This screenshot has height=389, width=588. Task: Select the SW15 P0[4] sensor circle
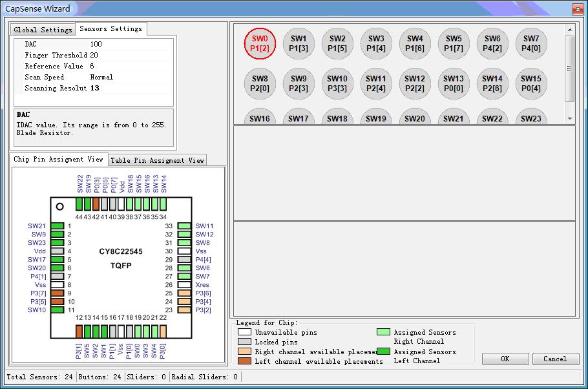point(531,83)
